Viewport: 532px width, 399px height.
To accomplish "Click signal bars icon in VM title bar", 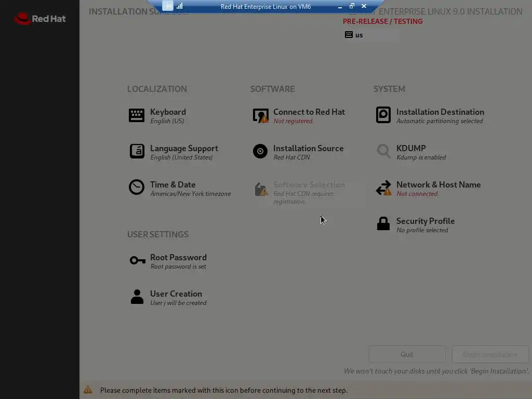I will click(x=179, y=6).
